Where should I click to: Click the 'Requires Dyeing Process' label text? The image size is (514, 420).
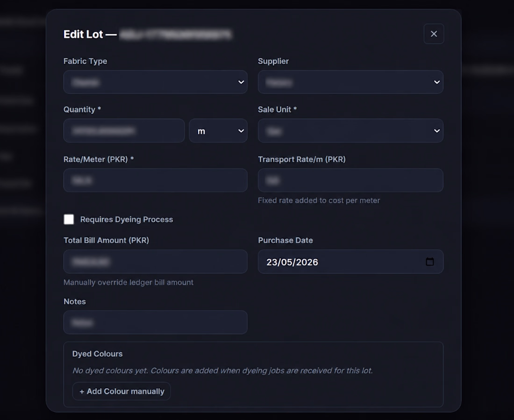(127, 220)
